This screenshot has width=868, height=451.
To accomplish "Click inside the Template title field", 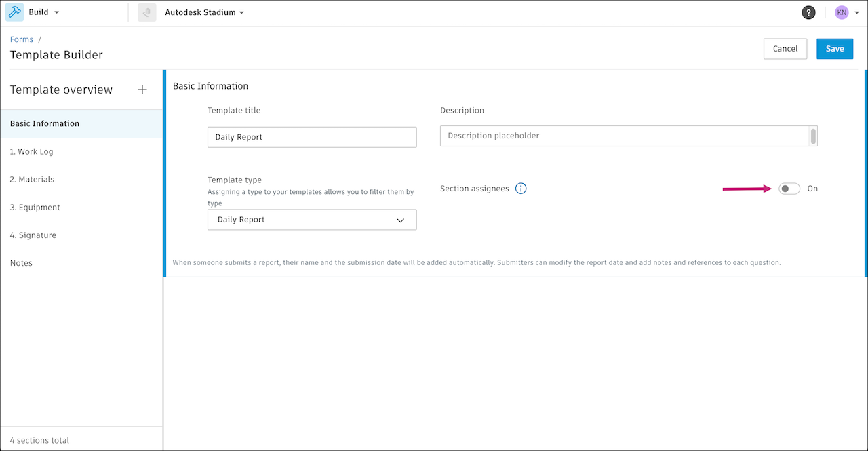I will coord(311,136).
